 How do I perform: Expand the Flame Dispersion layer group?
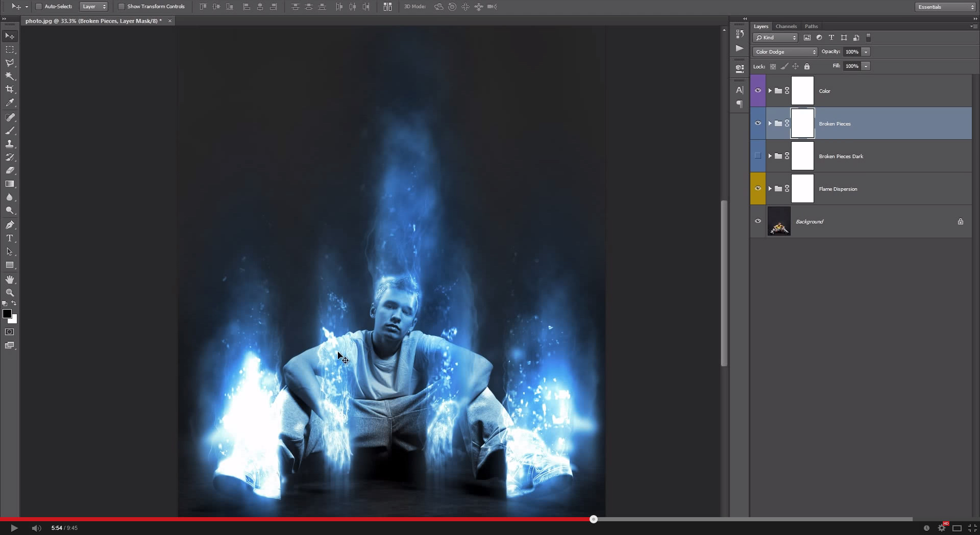[x=771, y=188]
